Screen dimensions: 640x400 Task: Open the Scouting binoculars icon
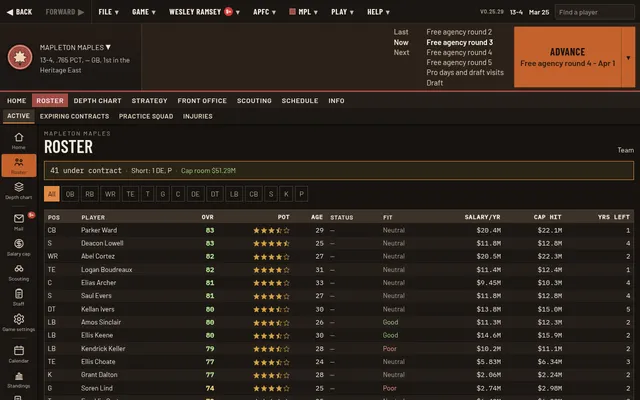(x=19, y=269)
